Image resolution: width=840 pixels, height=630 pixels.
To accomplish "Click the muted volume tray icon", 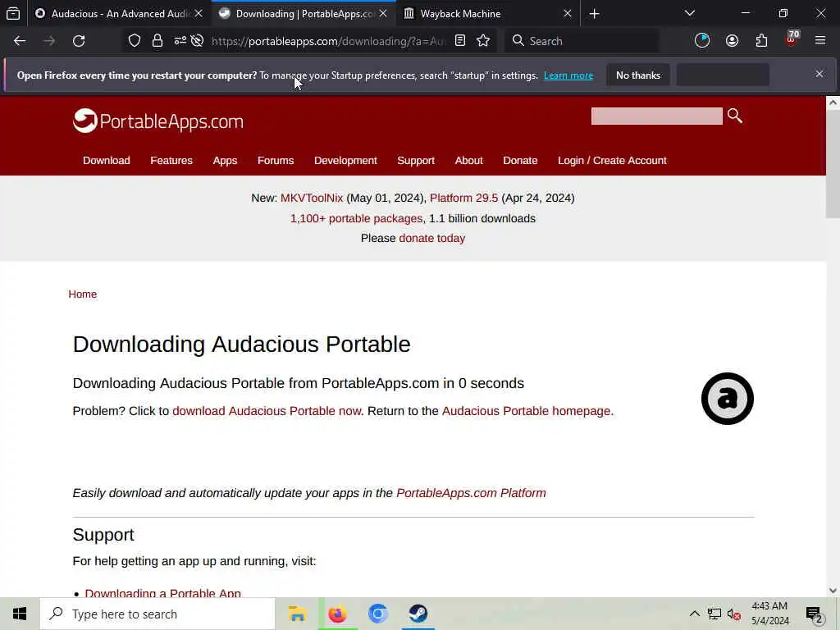I will click(x=734, y=614).
